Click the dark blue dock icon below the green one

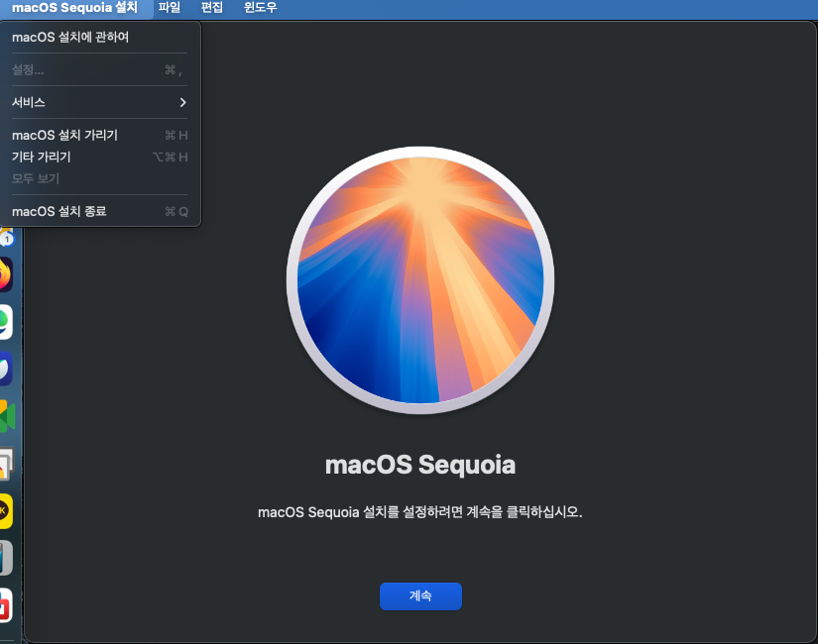pos(5,369)
